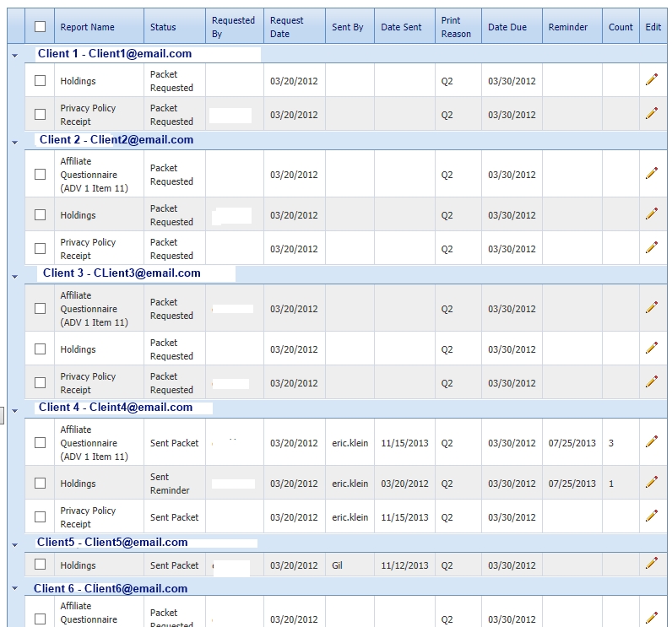This screenshot has width=672, height=627.
Task: Check Client 2 Privacy Policy Receipt box
Action: (40, 248)
